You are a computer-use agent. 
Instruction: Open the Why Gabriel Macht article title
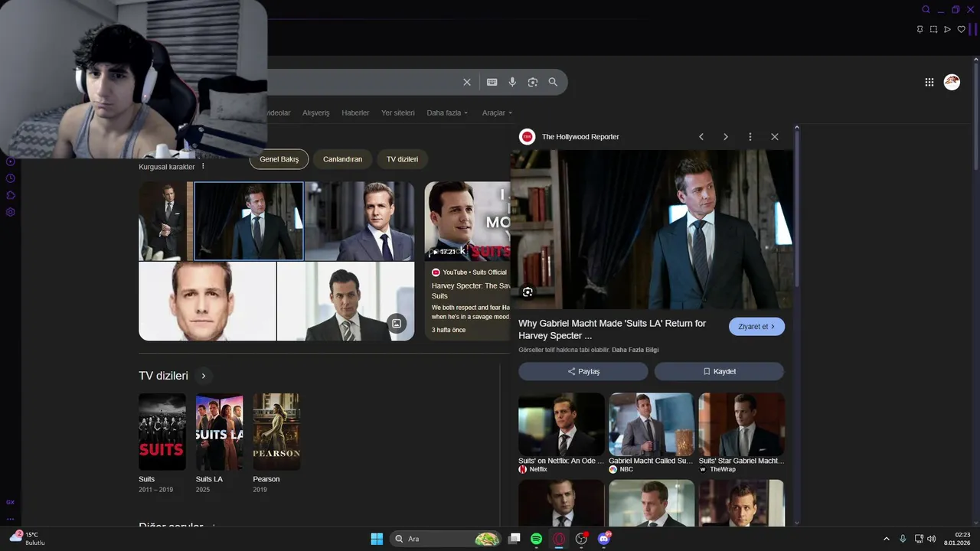click(612, 329)
